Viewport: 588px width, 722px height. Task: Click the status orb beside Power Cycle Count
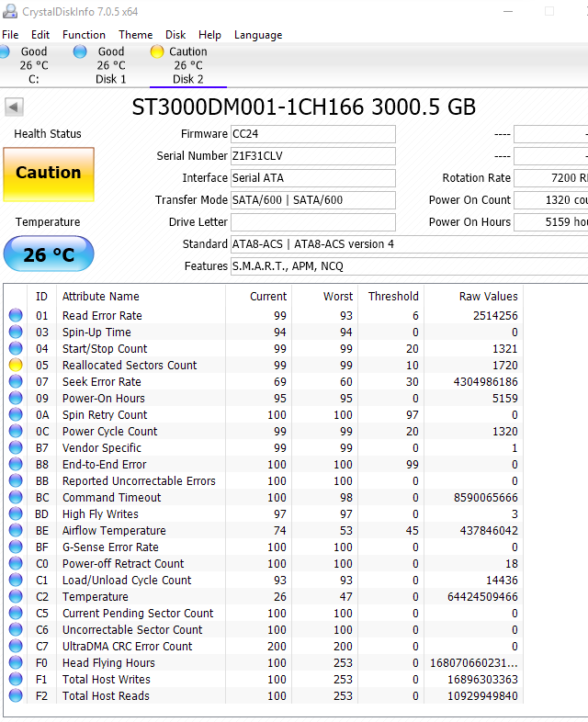[x=16, y=432]
